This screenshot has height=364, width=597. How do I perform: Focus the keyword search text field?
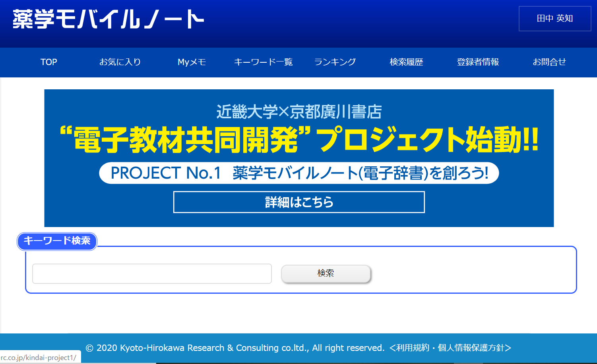[152, 273]
